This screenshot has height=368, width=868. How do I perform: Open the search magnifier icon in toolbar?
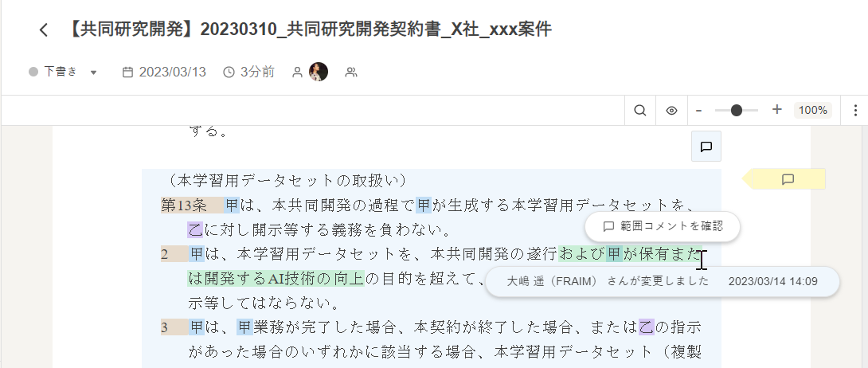640,110
